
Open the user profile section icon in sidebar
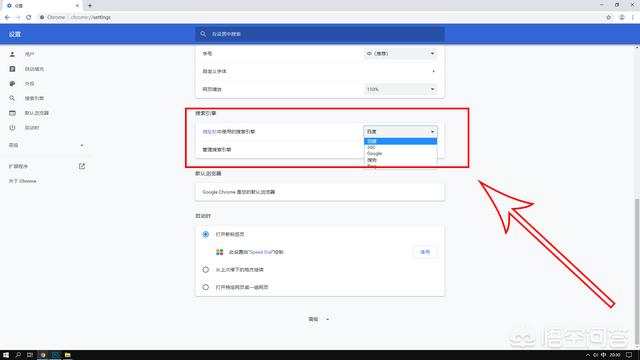12,54
